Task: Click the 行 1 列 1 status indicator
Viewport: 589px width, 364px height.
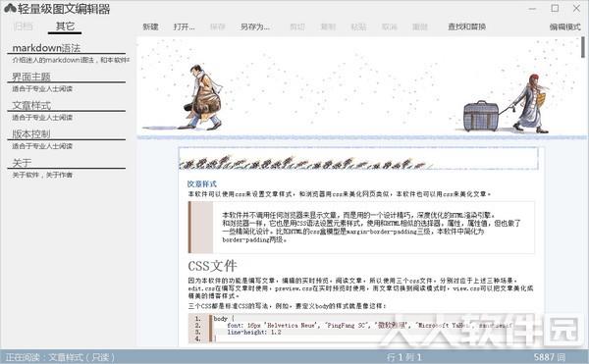Action: pos(403,357)
